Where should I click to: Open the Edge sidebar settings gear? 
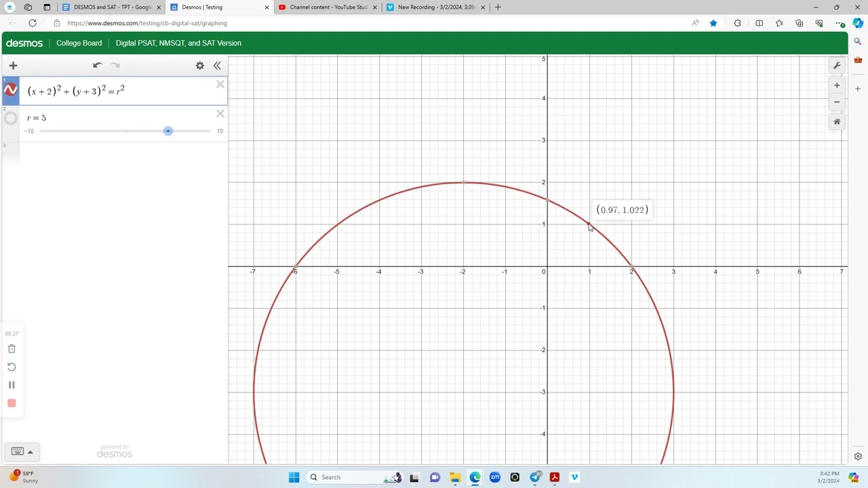tap(858, 456)
